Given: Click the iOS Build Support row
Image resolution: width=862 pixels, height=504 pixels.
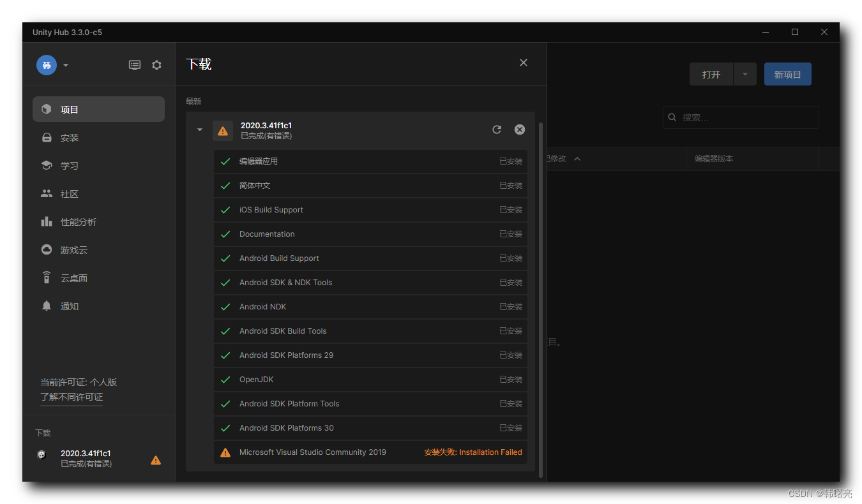Looking at the screenshot, I should coord(370,210).
